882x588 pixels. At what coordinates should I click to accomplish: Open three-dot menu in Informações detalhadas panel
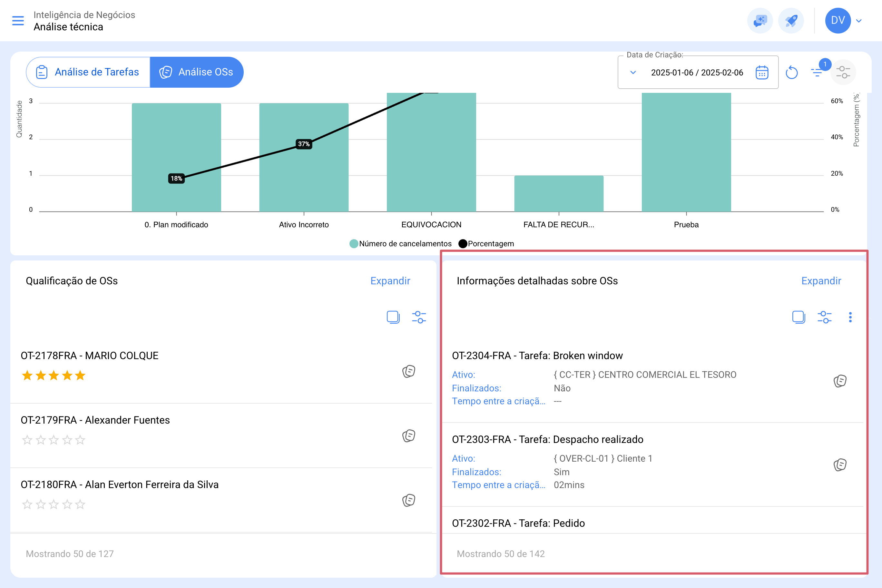click(850, 317)
